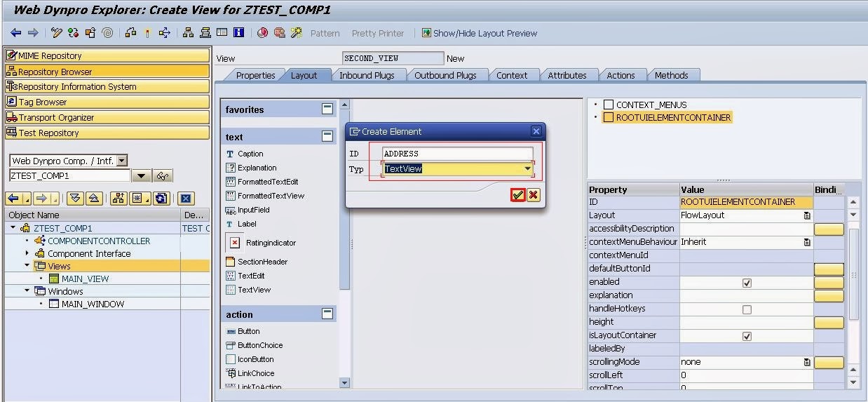Switch to the Actions tab
The image size is (868, 402).
621,76
